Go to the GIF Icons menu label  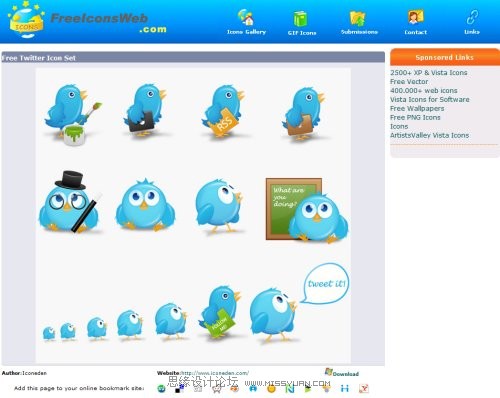[x=302, y=33]
